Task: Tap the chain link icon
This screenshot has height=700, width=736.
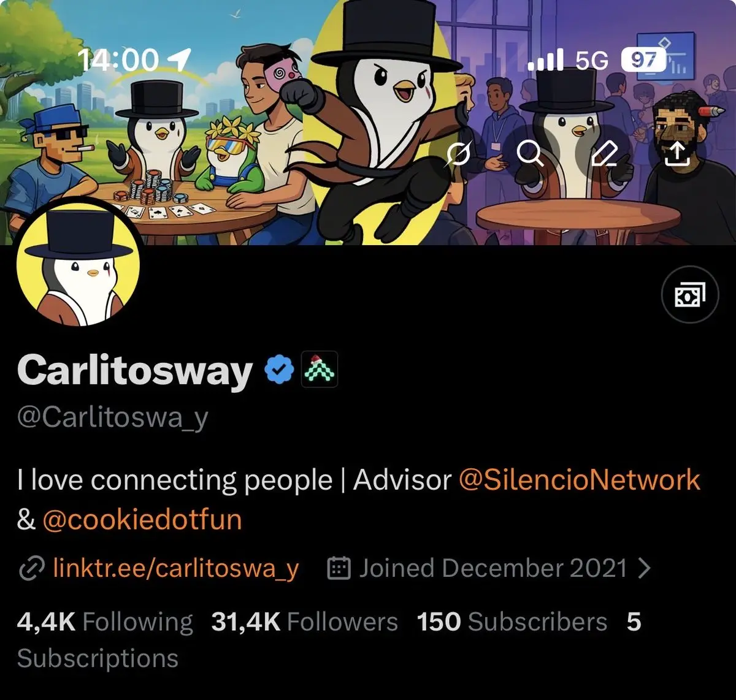Action: coord(32,569)
